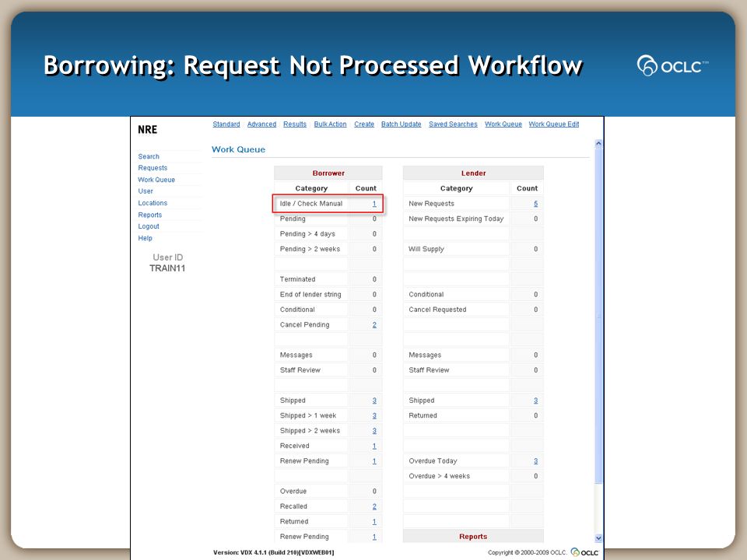Select the 'Idle / Check Manual' category text
The height and width of the screenshot is (560, 747).
(x=311, y=204)
